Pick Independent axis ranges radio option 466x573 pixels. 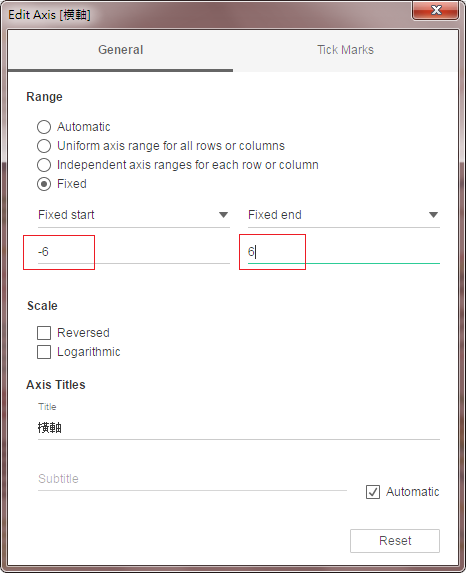44,165
